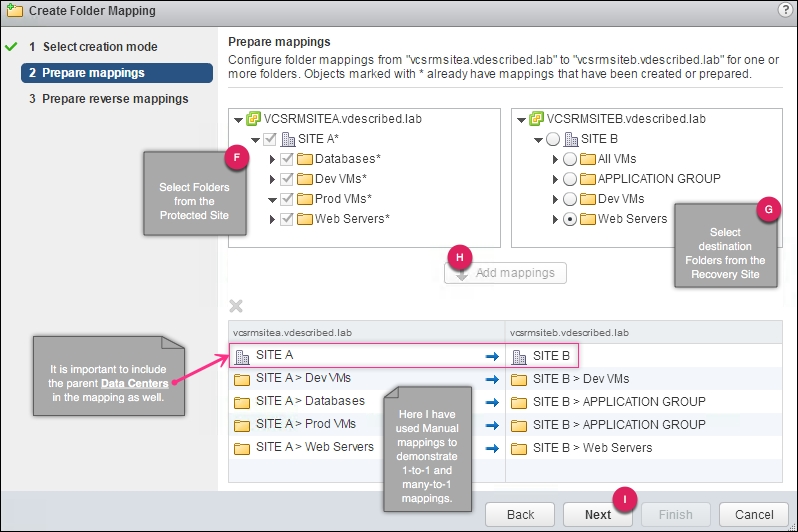Go to step 1 Select creation mode

pyautogui.click(x=100, y=47)
